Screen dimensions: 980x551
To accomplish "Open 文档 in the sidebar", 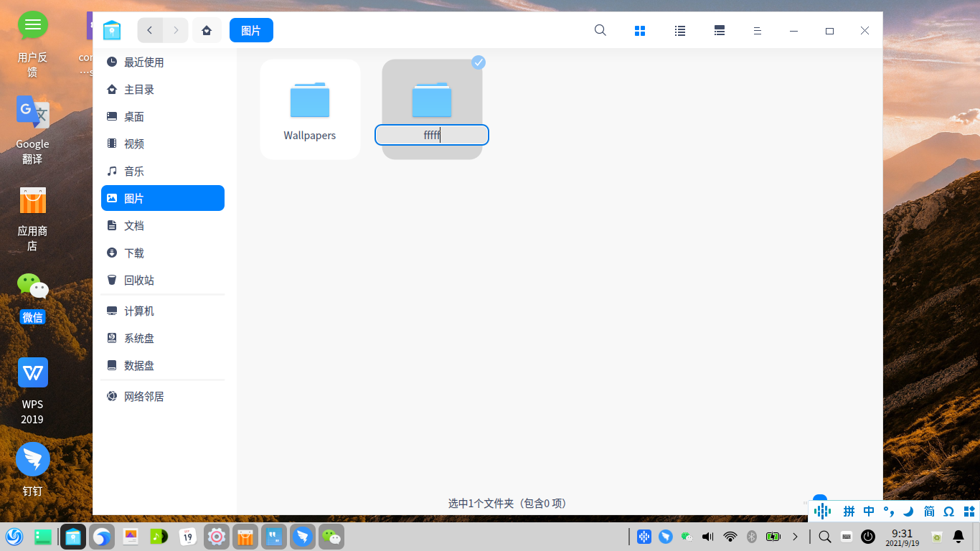I will pyautogui.click(x=163, y=226).
